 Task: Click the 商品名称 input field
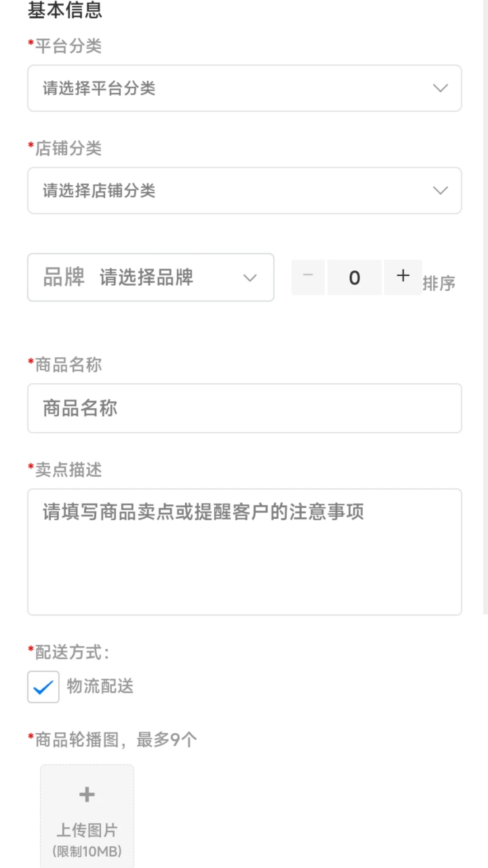point(244,407)
